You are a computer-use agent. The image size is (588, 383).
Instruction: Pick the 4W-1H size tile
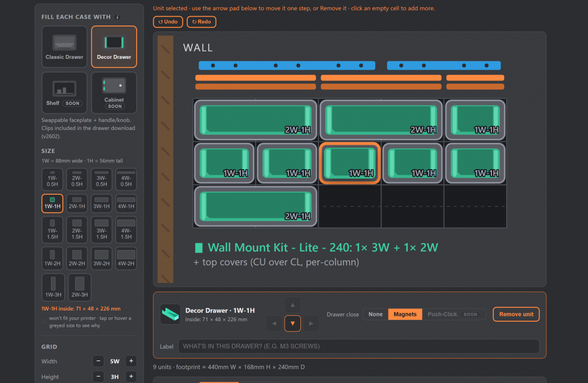(126, 204)
